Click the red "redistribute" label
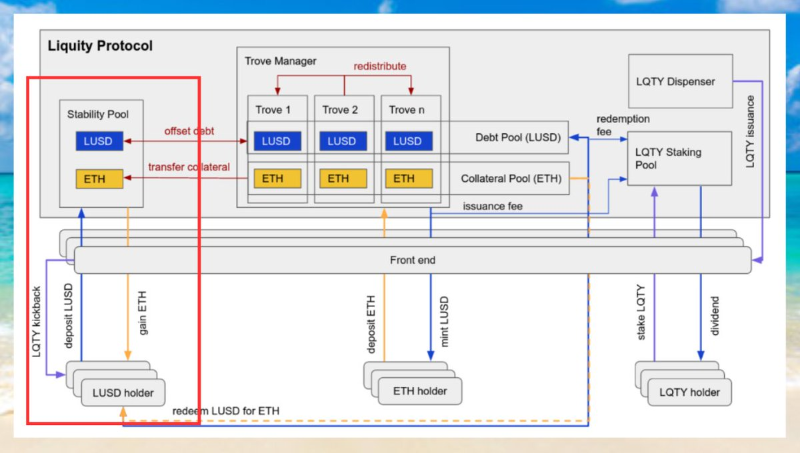This screenshot has width=800, height=453. pyautogui.click(x=380, y=66)
